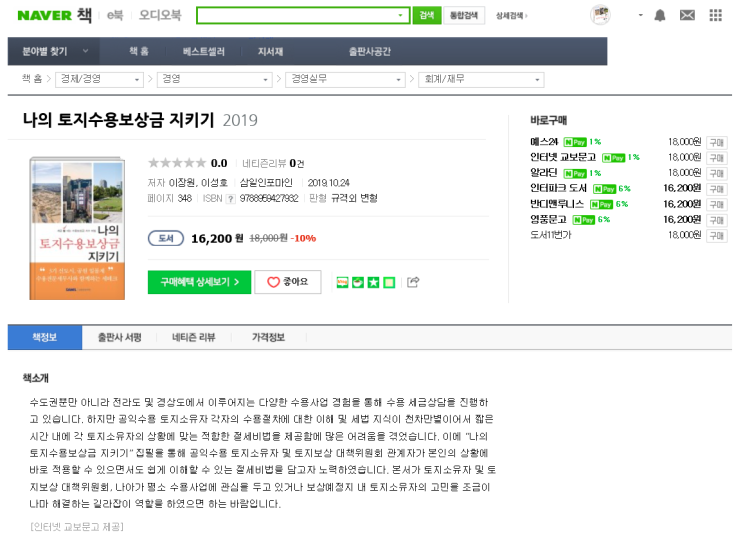Viewport: 743px width, 542px height.
Task: Click the 책 logo text
Action: (84, 15)
